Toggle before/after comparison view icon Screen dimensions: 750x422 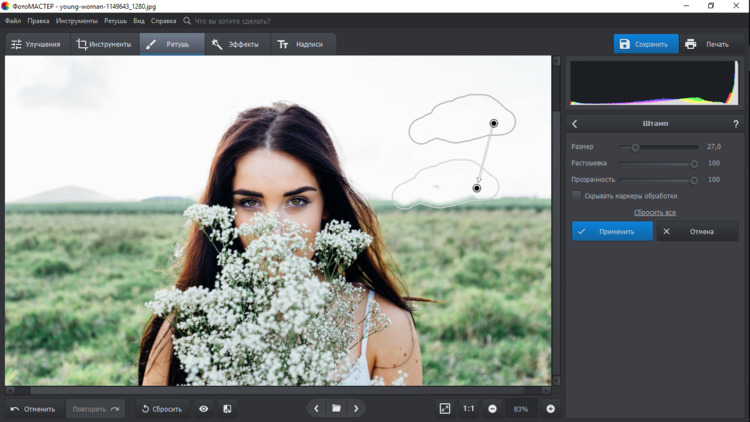(227, 409)
